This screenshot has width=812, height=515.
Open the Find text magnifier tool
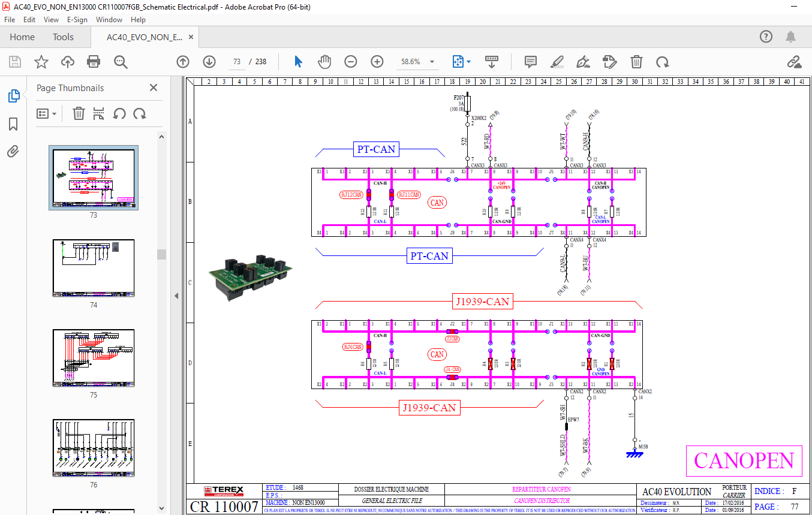coord(121,62)
